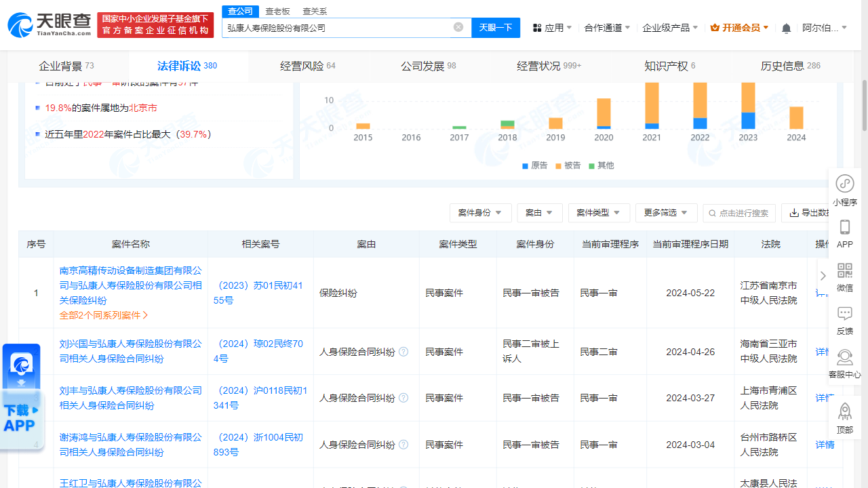Switch to the 公司发展 tab
The height and width of the screenshot is (488, 868).
[x=429, y=66]
